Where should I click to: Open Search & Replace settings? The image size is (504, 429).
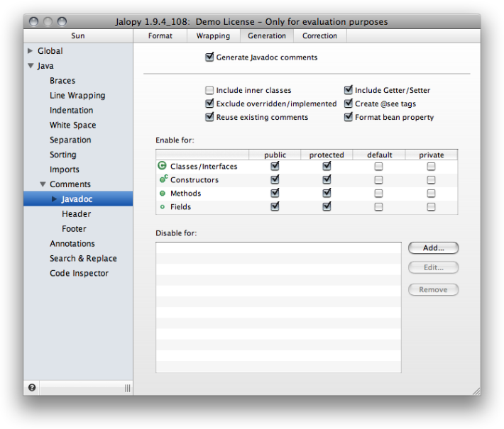(83, 258)
